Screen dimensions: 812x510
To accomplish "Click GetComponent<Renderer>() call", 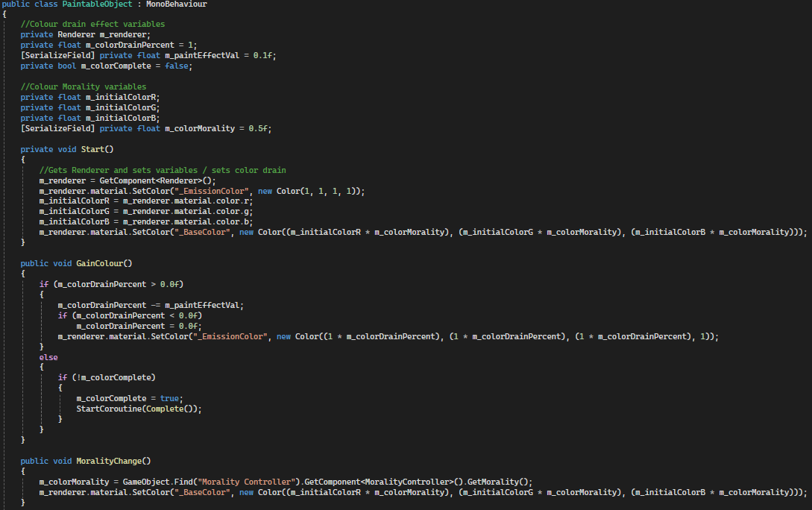I will tap(157, 180).
